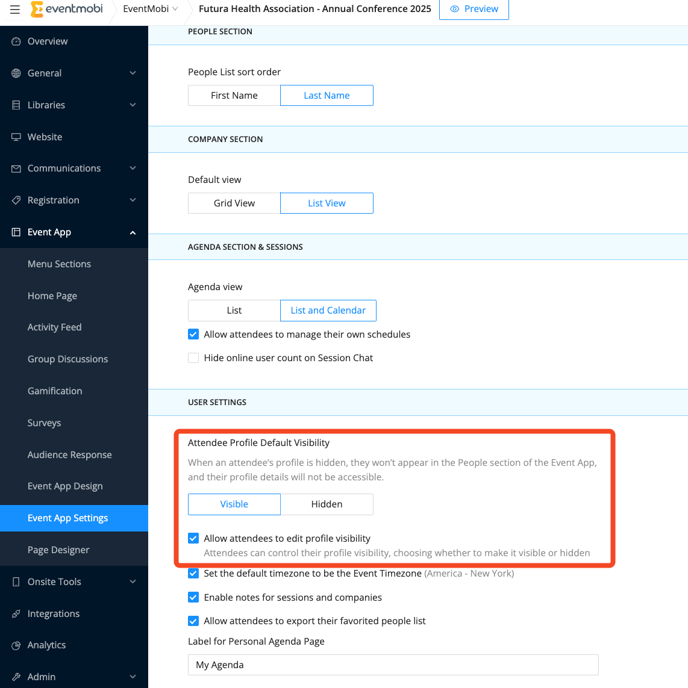
Task: Click the Overview gauge icon
Action: pos(16,42)
